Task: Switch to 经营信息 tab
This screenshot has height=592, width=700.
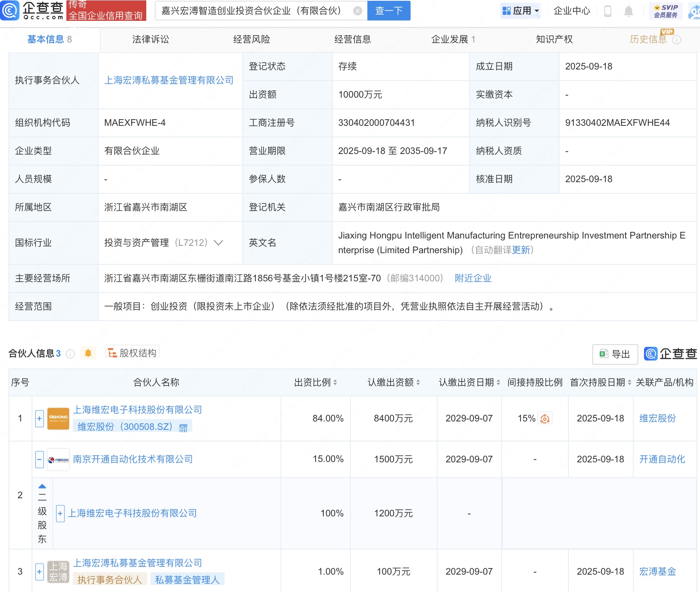Action: 353,39
